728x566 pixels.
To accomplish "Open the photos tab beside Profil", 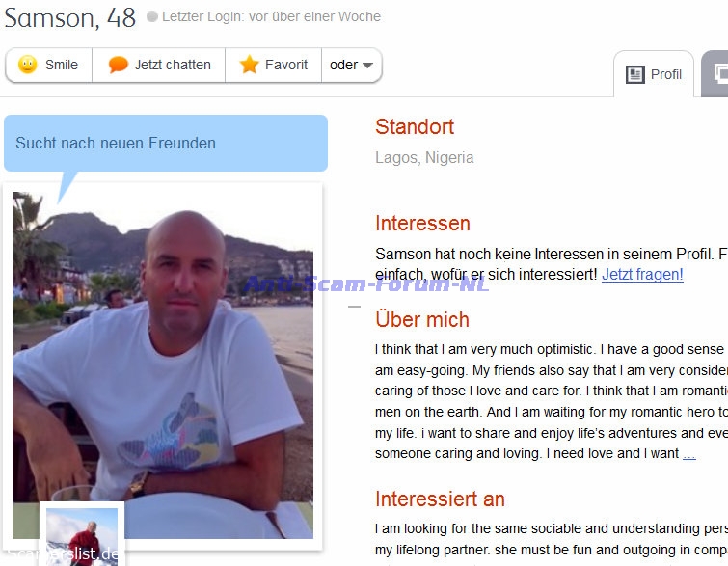I will click(x=715, y=74).
